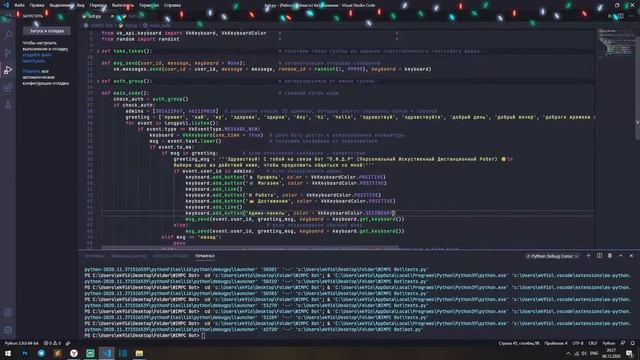The width and height of the screenshot is (640, 360).
Task: Maximize terminal panel with chevron up
Action: point(620,256)
